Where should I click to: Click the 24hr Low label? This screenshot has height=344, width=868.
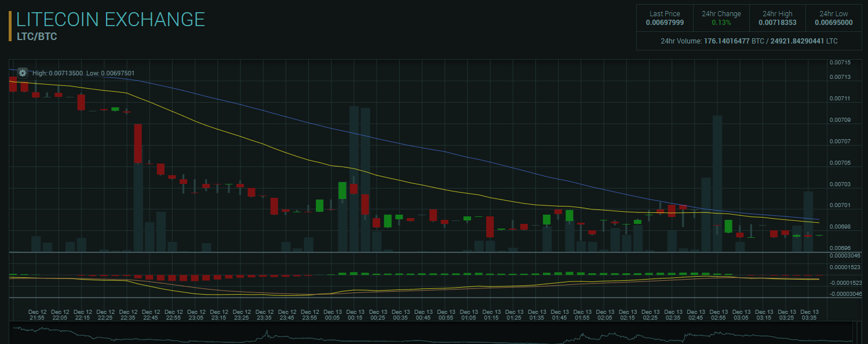pos(833,14)
